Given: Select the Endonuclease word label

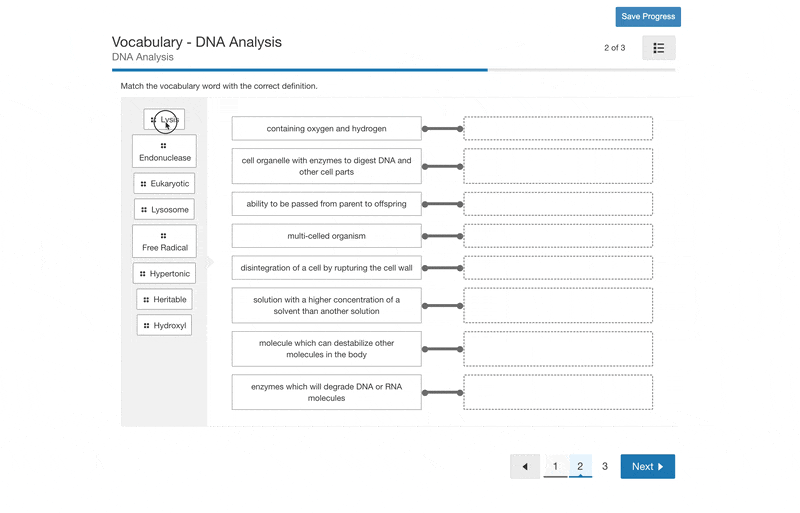Looking at the screenshot, I should (165, 158).
